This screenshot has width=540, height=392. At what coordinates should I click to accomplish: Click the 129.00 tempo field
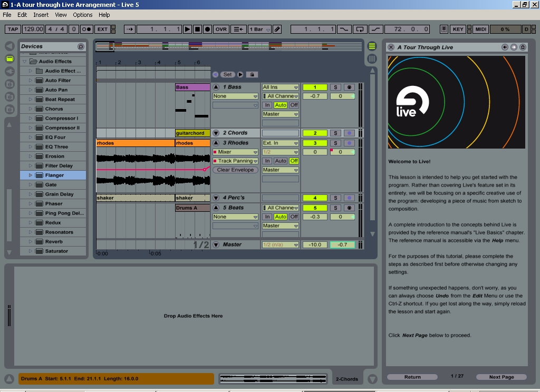coord(33,30)
